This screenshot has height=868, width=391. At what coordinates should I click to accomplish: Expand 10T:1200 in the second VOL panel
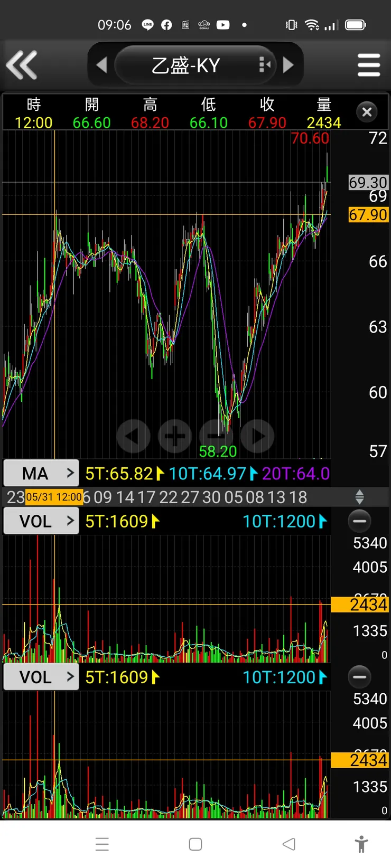click(285, 677)
